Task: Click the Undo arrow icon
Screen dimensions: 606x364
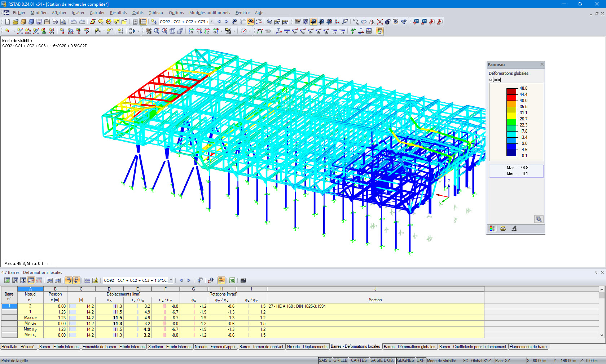Action: pos(74,22)
